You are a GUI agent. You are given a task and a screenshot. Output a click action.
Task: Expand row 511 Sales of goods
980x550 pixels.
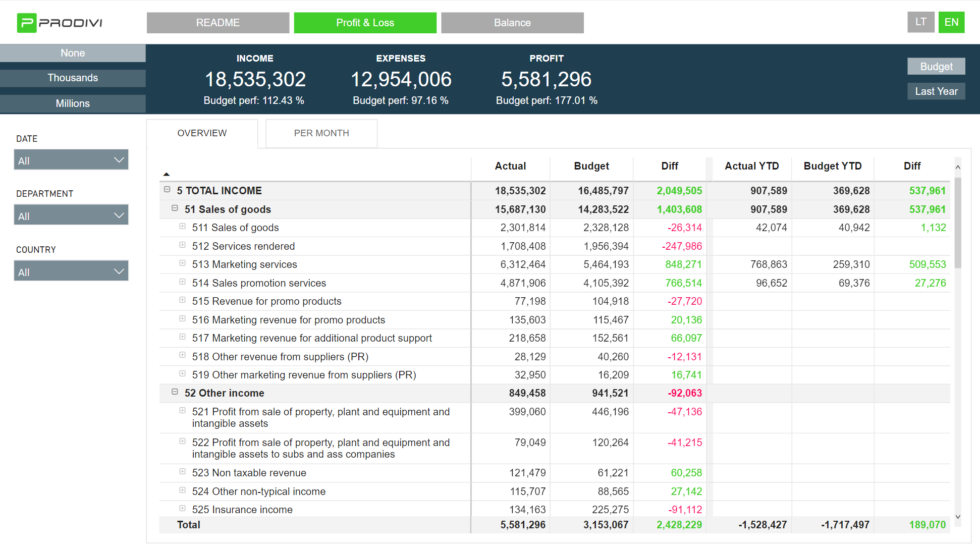(x=182, y=227)
